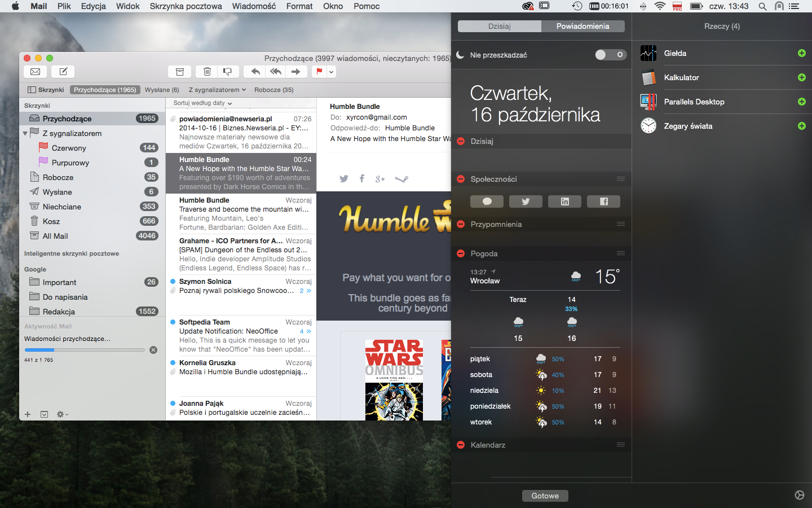This screenshot has width=812, height=508.
Task: Click the Star Wars Omnibus cover thumbnail
Action: pos(394,380)
